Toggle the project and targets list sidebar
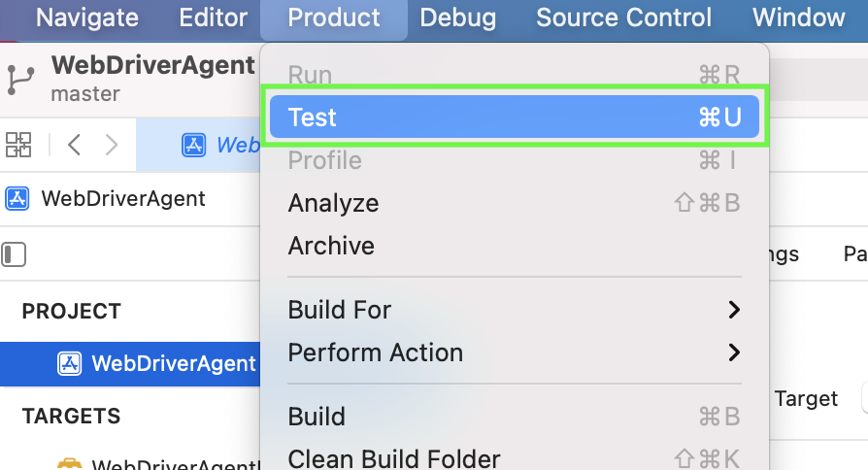868x470 pixels. click(x=15, y=254)
